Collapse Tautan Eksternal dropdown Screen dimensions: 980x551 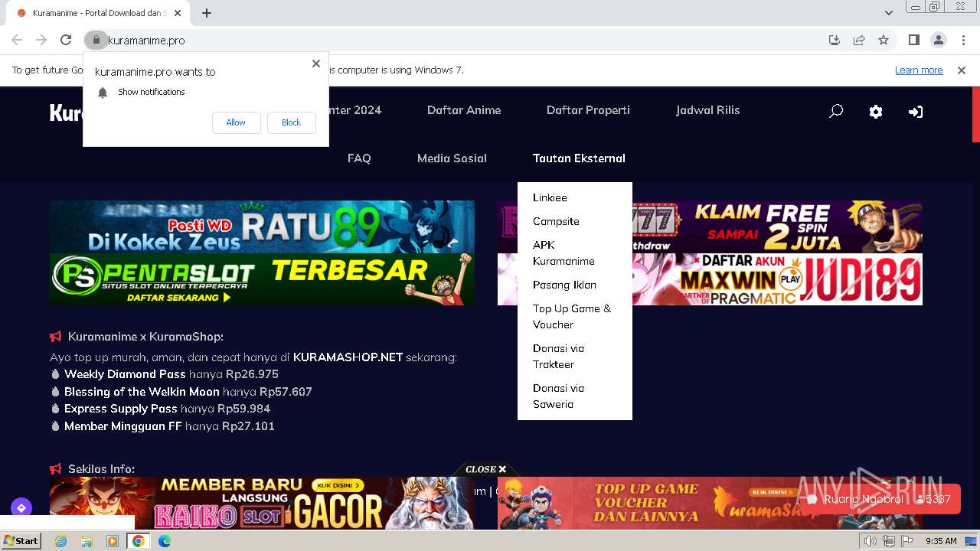[x=579, y=158]
